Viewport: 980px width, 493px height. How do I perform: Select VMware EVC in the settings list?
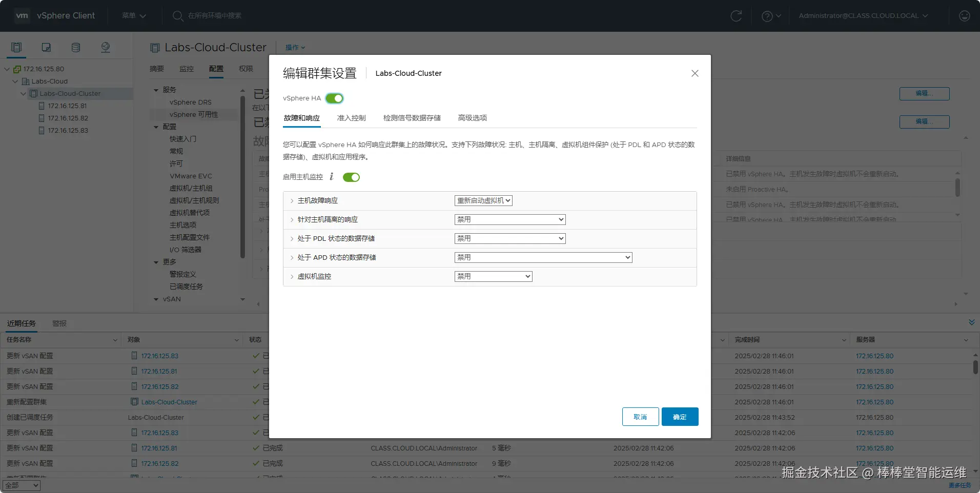tap(191, 176)
